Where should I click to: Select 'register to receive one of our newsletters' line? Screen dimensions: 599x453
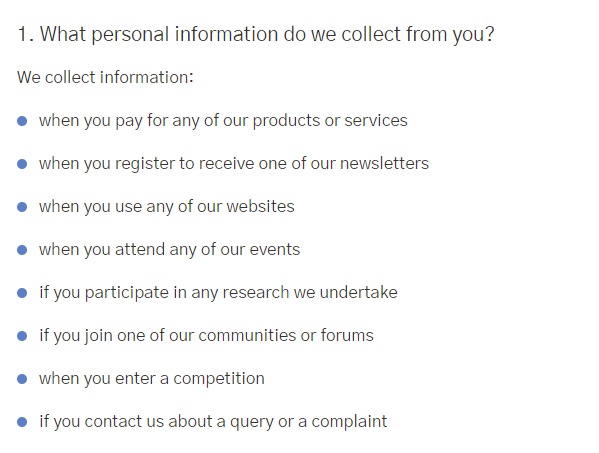click(x=234, y=164)
